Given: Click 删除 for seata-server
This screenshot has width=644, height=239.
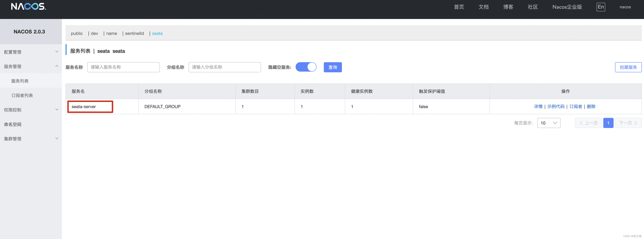Looking at the screenshot, I should (591, 107).
